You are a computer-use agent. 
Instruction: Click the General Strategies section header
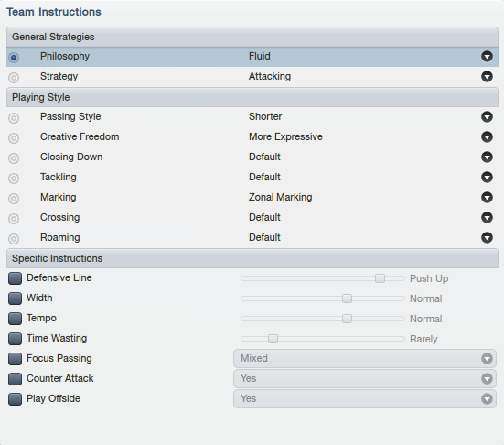tap(252, 37)
